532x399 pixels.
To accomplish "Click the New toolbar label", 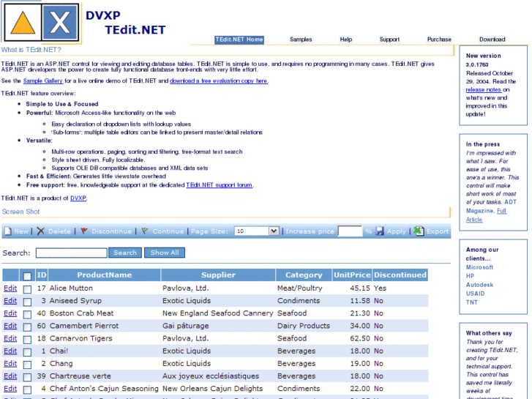I will tap(21, 231).
